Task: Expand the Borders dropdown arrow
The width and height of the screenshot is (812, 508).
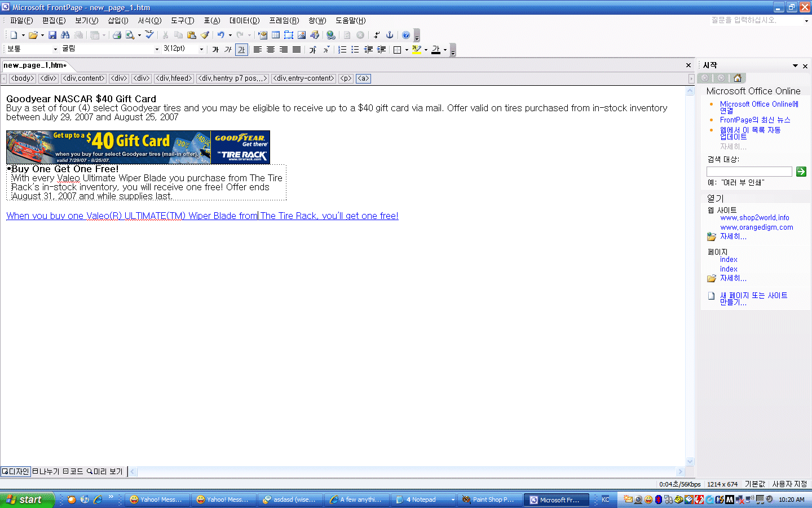Action: [x=407, y=50]
